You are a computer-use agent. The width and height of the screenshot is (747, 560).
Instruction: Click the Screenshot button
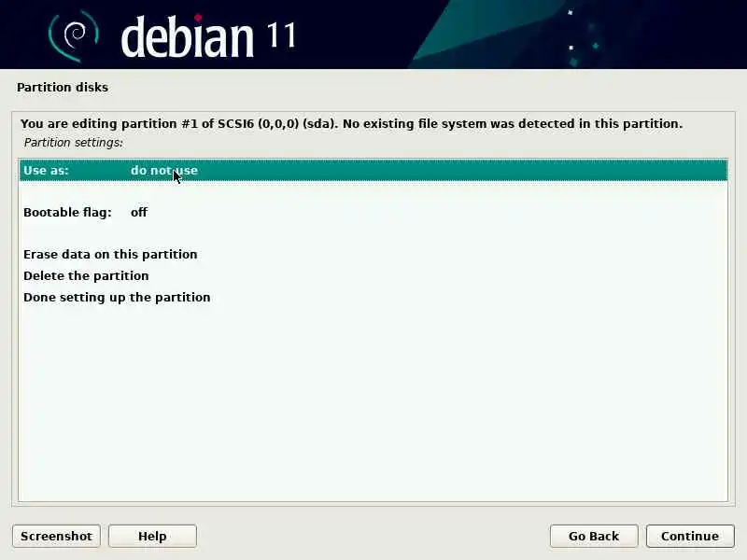coord(56,536)
